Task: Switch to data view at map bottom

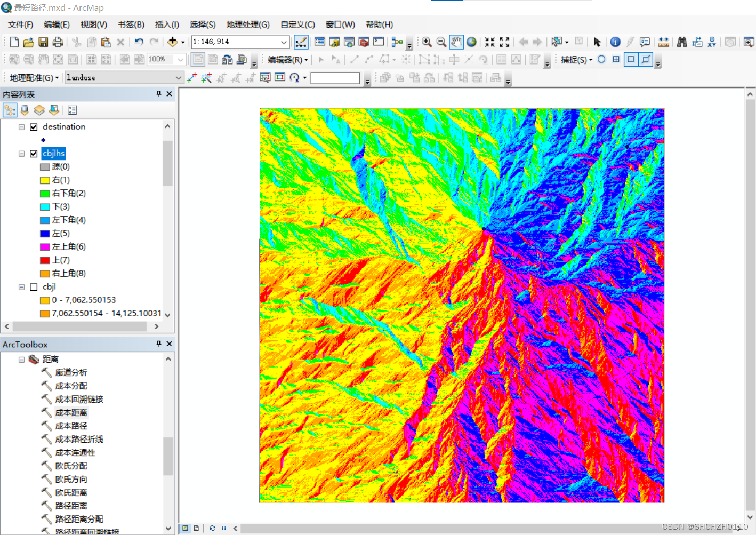Action: tap(185, 528)
